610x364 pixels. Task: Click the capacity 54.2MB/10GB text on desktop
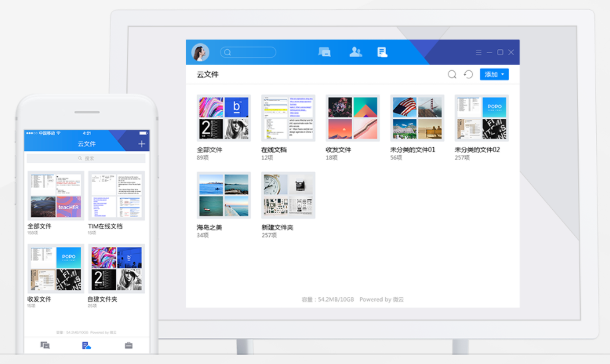328,300
